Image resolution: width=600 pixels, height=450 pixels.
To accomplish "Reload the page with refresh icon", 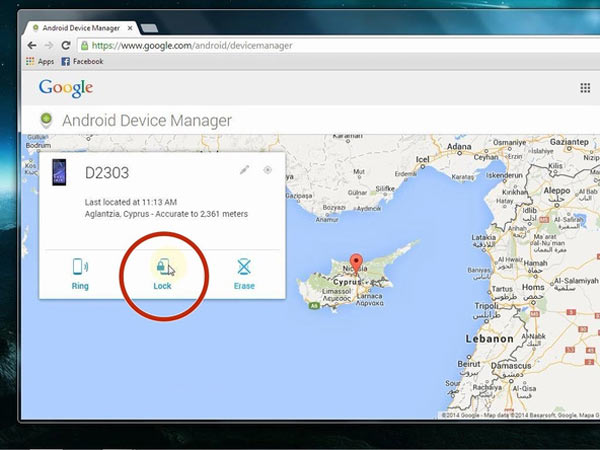I will (x=66, y=46).
